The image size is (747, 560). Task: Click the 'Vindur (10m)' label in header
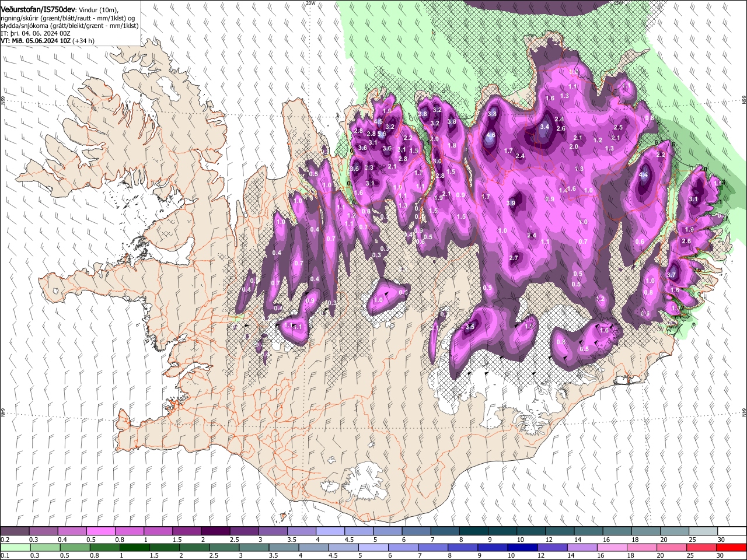pyautogui.click(x=98, y=10)
